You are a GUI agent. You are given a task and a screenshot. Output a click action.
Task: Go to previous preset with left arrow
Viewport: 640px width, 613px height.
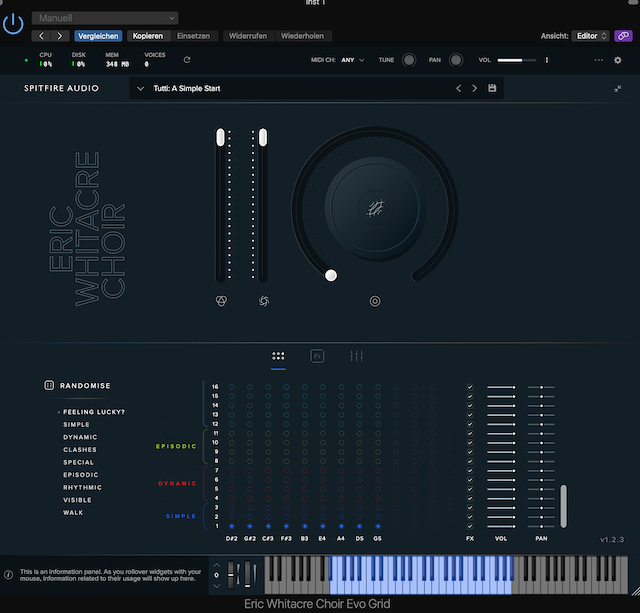point(41,36)
